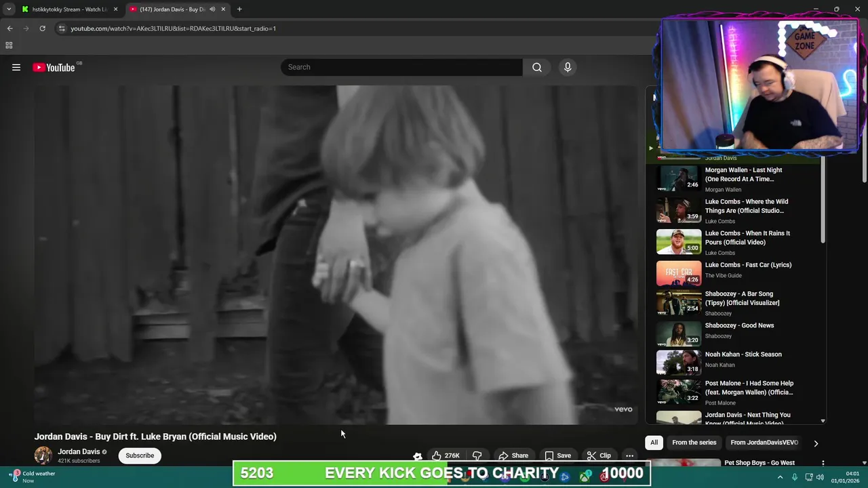
Task: Subscribe to Jordan Davis channel
Action: [x=140, y=455]
